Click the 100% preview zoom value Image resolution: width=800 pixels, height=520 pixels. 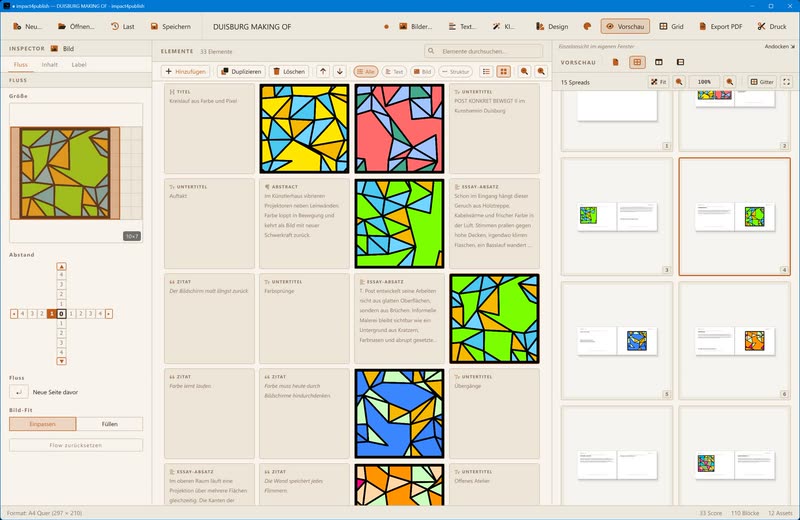[704, 82]
